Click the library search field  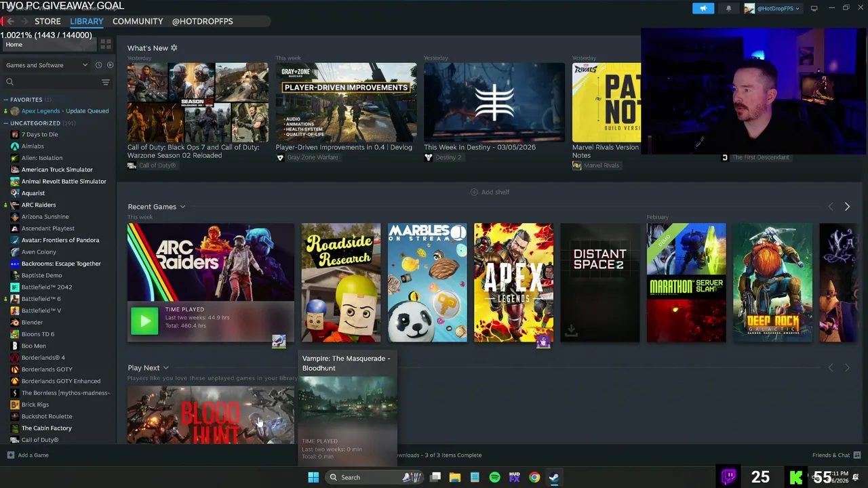coord(51,82)
